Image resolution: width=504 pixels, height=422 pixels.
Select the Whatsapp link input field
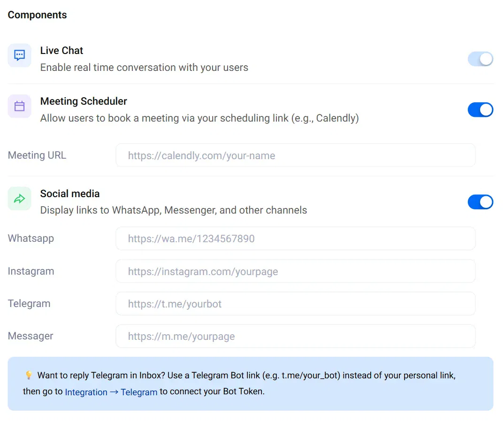(x=295, y=238)
